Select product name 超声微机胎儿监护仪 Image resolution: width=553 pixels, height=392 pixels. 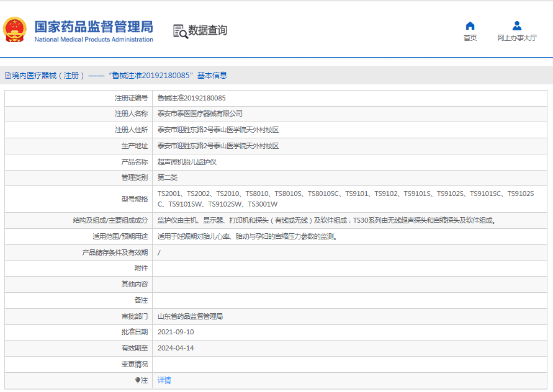(x=187, y=162)
